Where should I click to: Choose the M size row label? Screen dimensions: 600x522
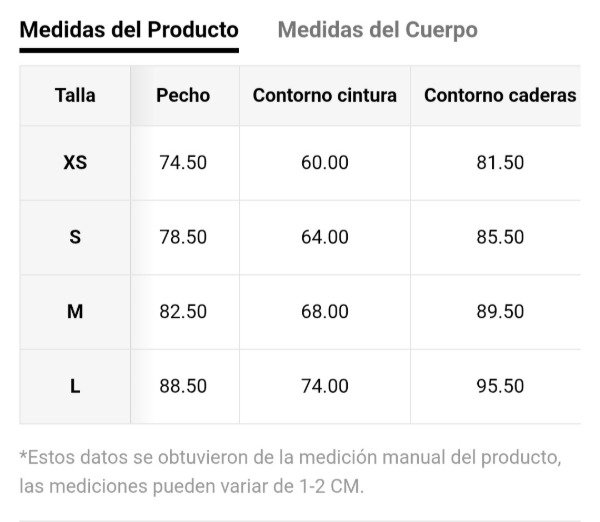[75, 312]
